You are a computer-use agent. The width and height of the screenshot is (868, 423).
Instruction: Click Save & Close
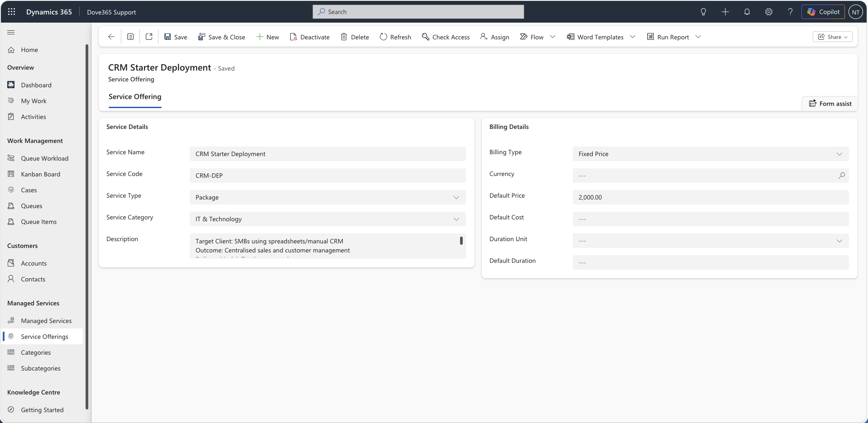point(222,37)
